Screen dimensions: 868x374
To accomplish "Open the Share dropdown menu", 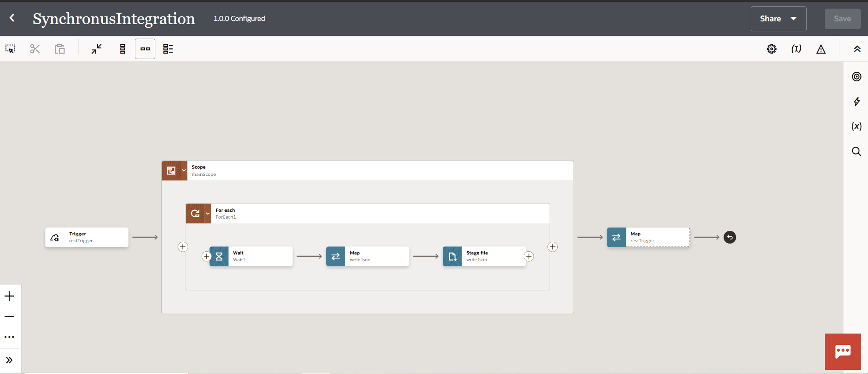I will click(x=778, y=19).
